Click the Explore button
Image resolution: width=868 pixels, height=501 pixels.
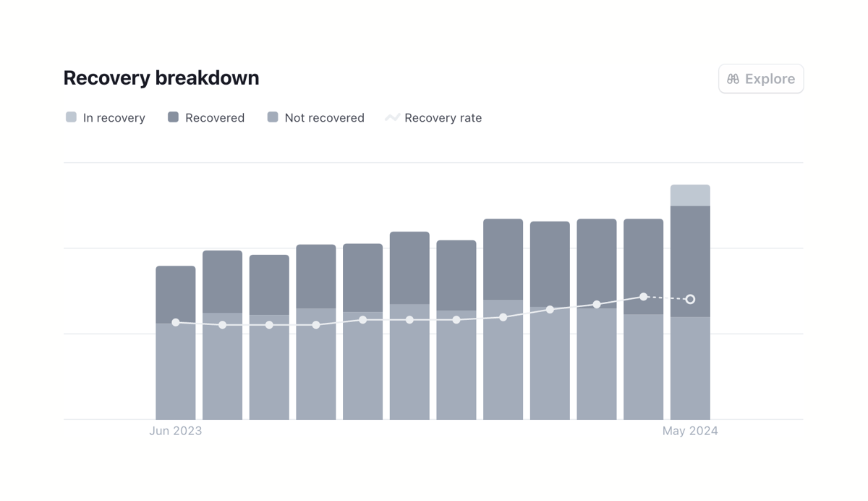click(761, 78)
